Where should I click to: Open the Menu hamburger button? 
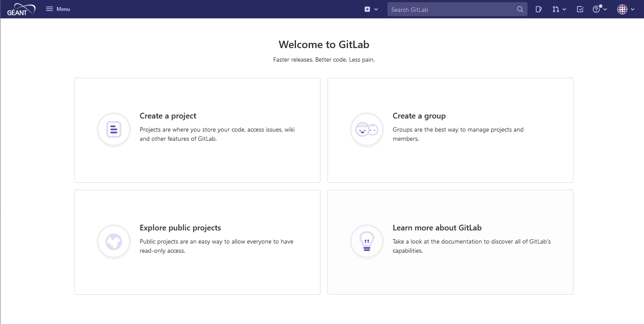click(x=58, y=9)
